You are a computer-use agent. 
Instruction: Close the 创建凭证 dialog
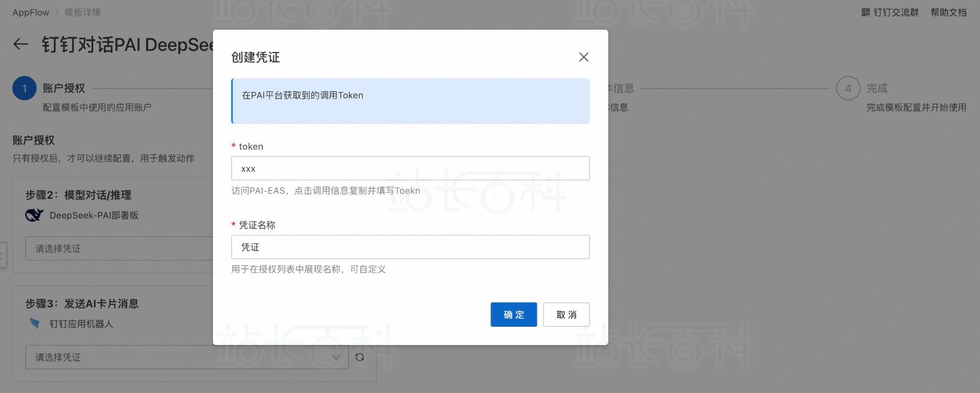583,57
